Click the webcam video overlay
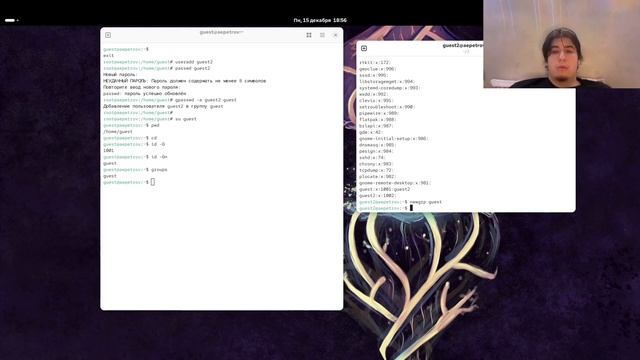This screenshot has width=640, height=360. click(562, 44)
